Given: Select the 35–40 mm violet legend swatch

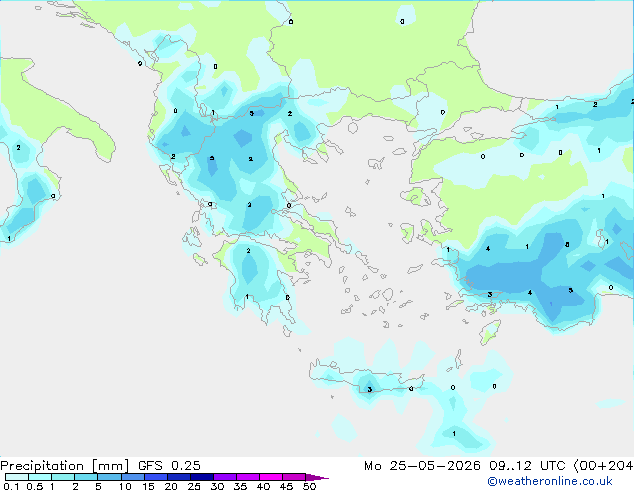Looking at the screenshot, I should [x=248, y=477].
